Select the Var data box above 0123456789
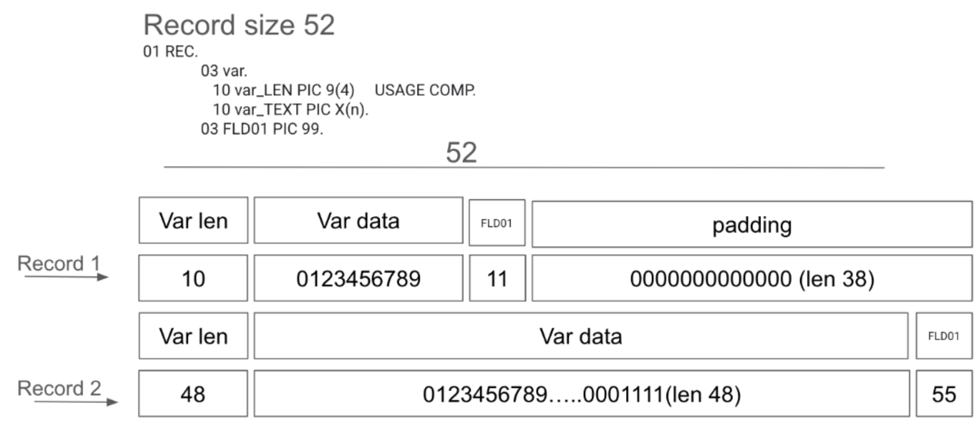Viewport: 980px width, 423px height. (x=358, y=221)
